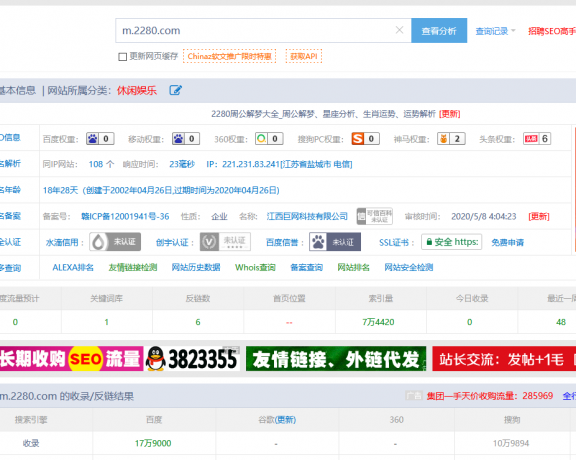576x460 pixels.
Task: Click the 查看分析 button
Action: pyautogui.click(x=439, y=30)
